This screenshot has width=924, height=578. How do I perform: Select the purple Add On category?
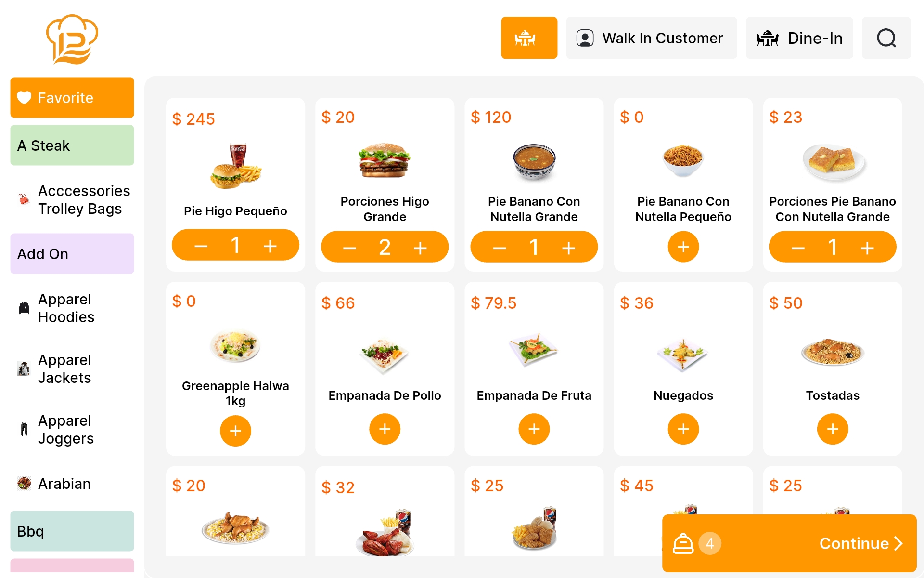(72, 254)
